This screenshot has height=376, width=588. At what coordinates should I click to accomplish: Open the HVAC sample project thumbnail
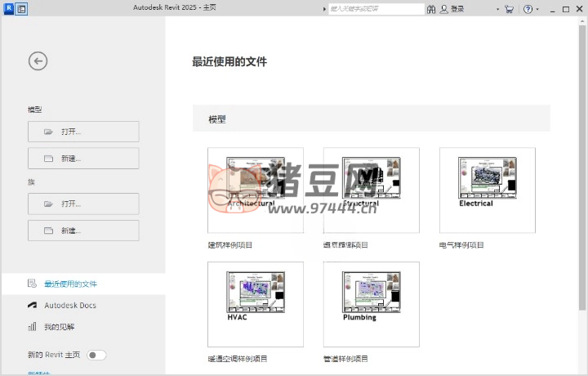[x=256, y=304]
